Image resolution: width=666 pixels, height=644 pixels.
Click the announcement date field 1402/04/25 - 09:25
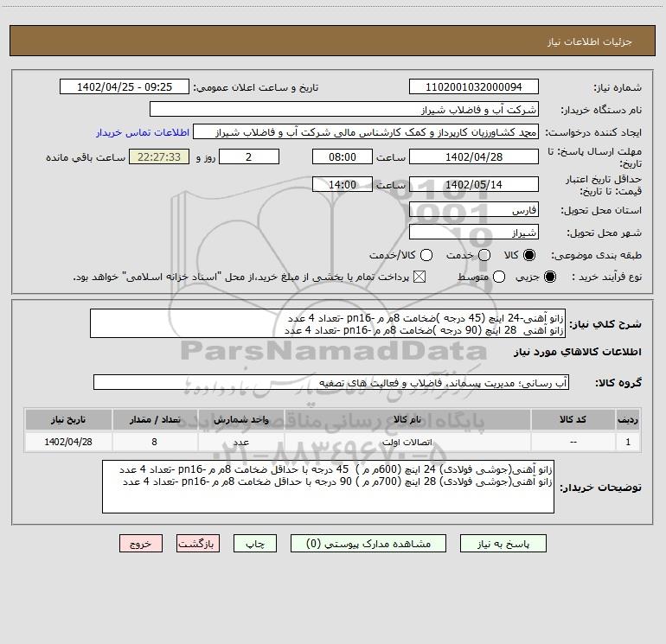(x=125, y=87)
